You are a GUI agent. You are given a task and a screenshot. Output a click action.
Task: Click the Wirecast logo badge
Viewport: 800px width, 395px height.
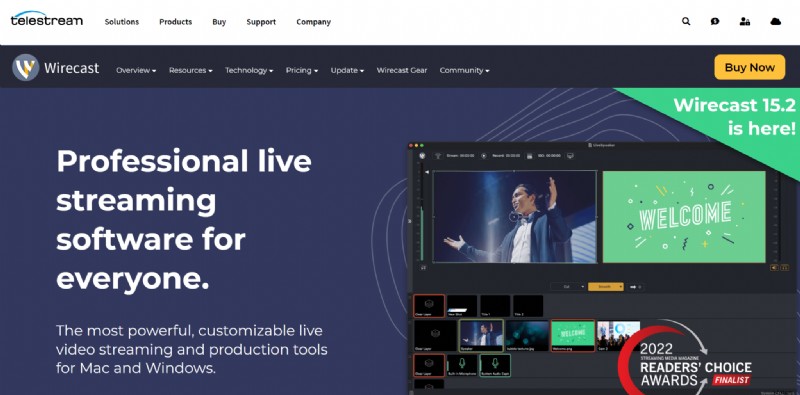click(26, 67)
